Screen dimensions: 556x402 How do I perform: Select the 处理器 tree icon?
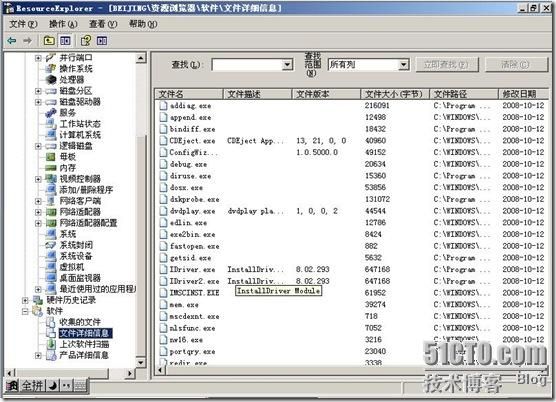coord(51,79)
